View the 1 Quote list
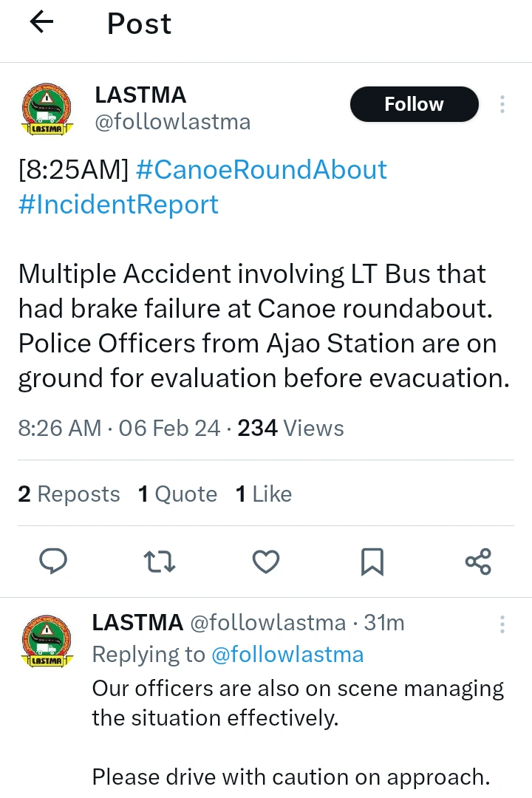Image resolution: width=532 pixels, height=798 pixels. point(177,494)
